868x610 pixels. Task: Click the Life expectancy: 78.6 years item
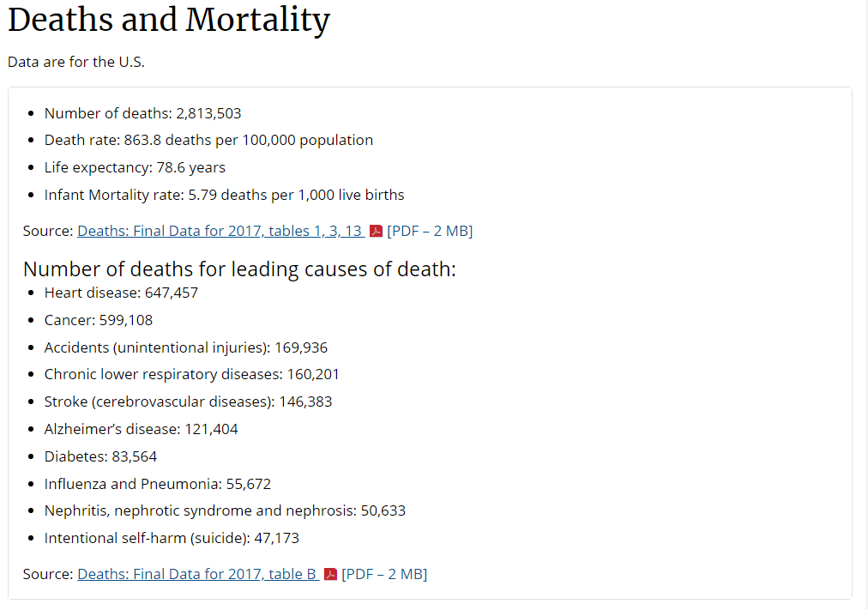tap(135, 167)
